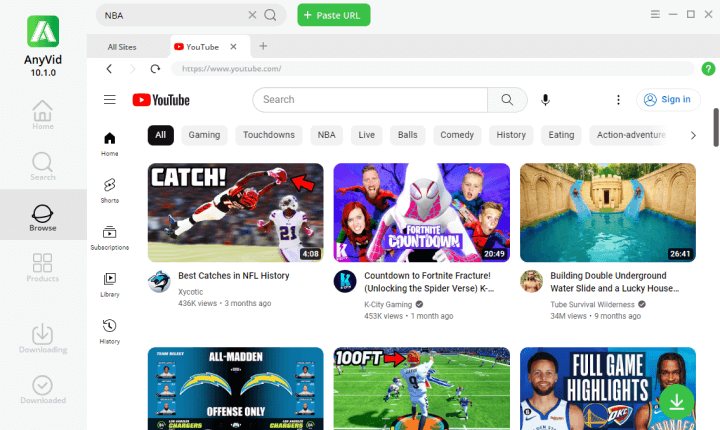Open AnyVid Home in the sidebar
The image size is (720, 430).
point(43,115)
